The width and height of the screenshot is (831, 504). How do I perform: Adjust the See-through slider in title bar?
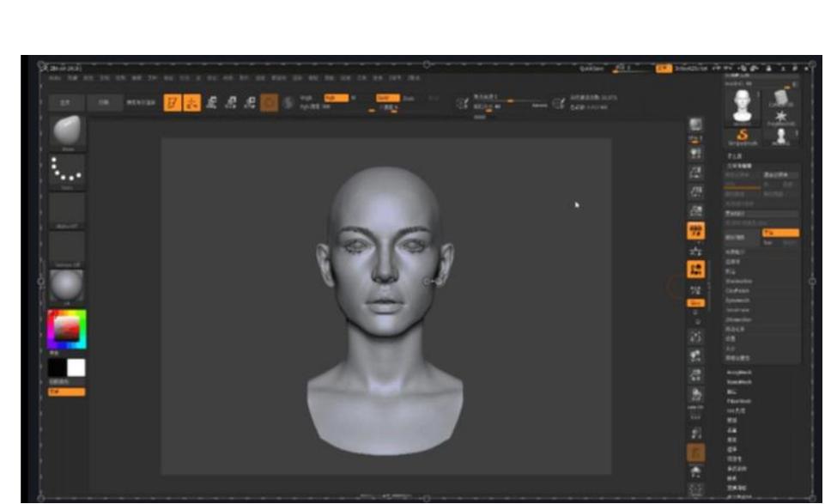click(631, 69)
